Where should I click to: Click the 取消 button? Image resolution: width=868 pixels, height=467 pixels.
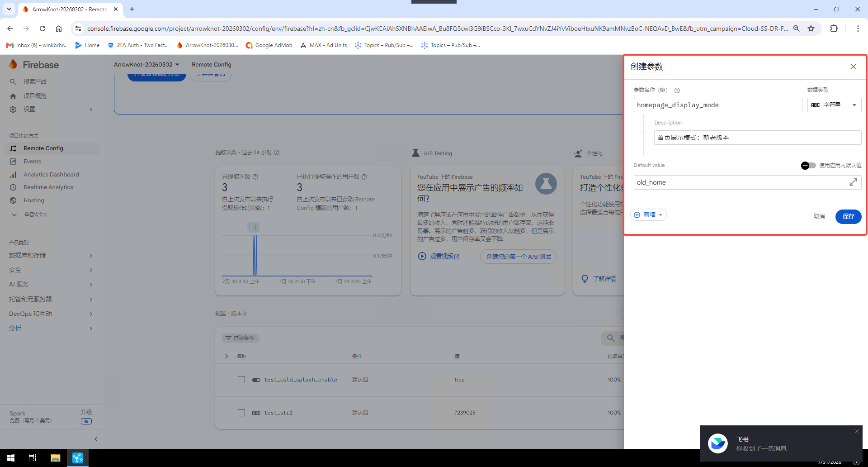[x=819, y=217]
